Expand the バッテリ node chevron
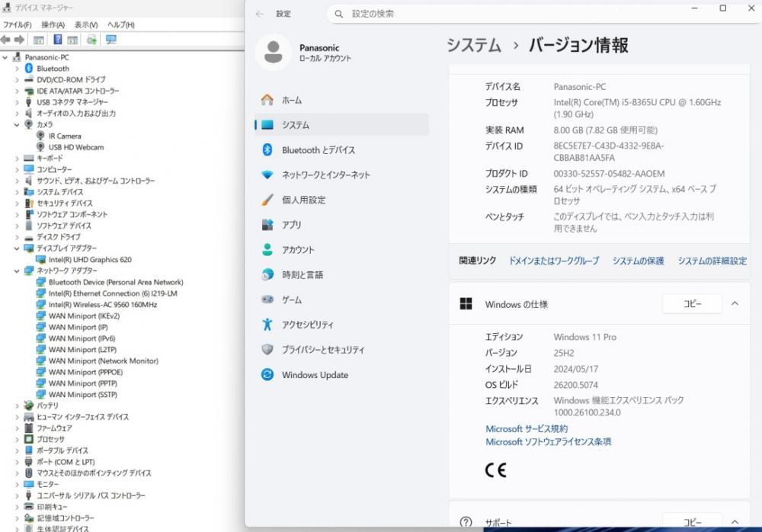This screenshot has height=532, width=762. coord(17,405)
